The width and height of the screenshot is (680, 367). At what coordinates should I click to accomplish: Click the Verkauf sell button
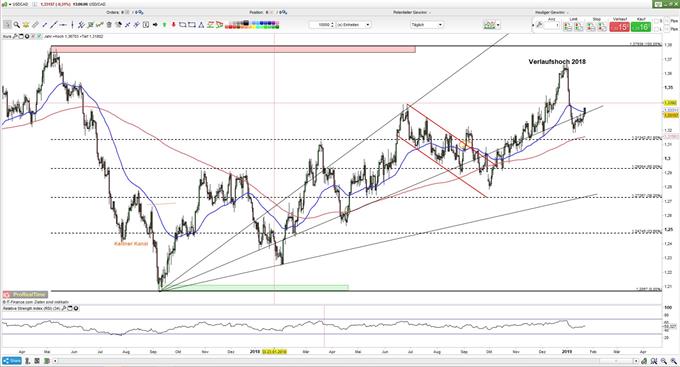point(619,26)
